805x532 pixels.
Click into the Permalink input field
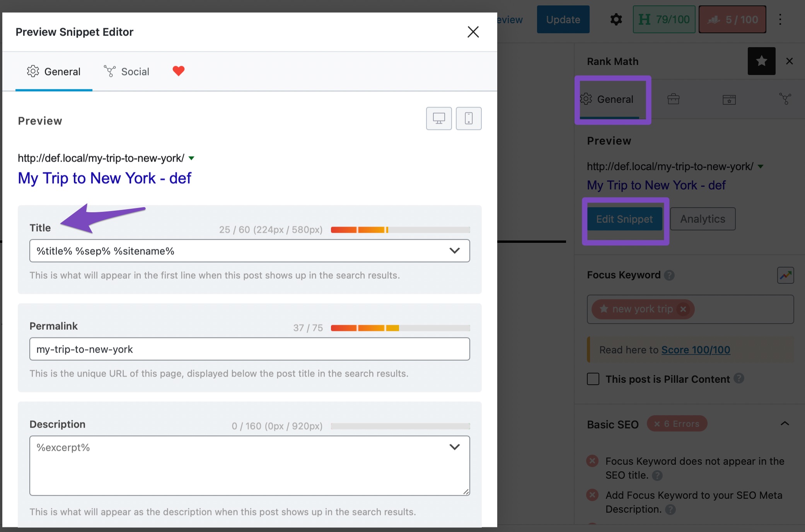(249, 349)
